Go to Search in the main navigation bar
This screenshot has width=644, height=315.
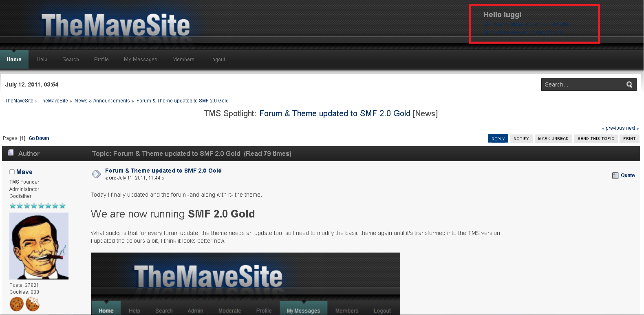click(71, 59)
